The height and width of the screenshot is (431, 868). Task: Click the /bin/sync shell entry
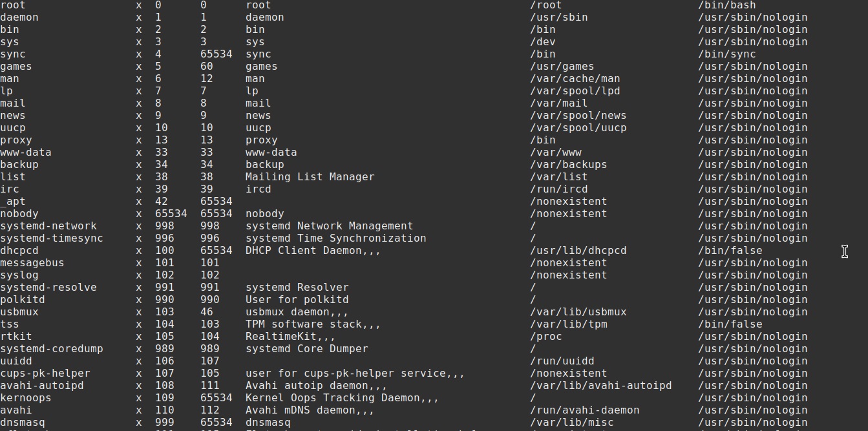(726, 54)
